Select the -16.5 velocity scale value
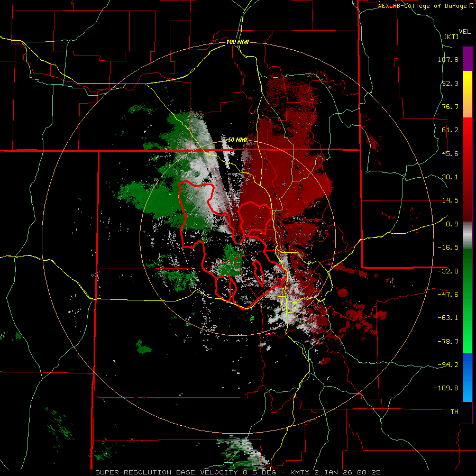The image size is (476, 476). coord(448,247)
